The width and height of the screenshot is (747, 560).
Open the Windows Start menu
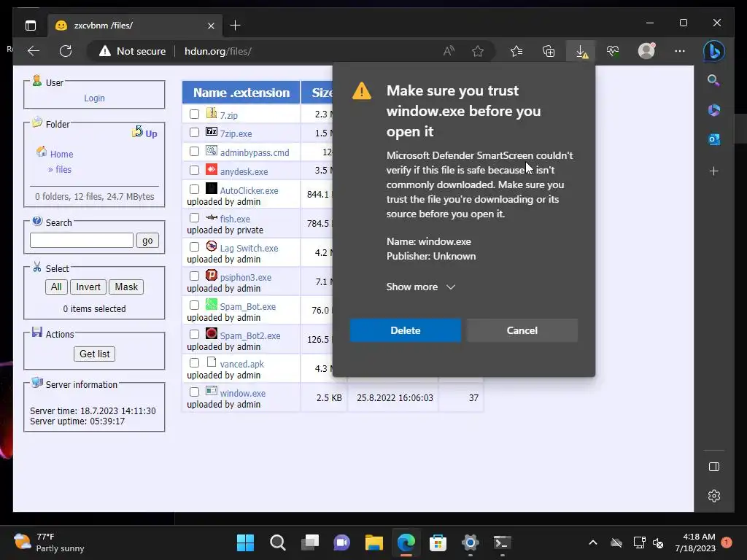pyautogui.click(x=245, y=542)
